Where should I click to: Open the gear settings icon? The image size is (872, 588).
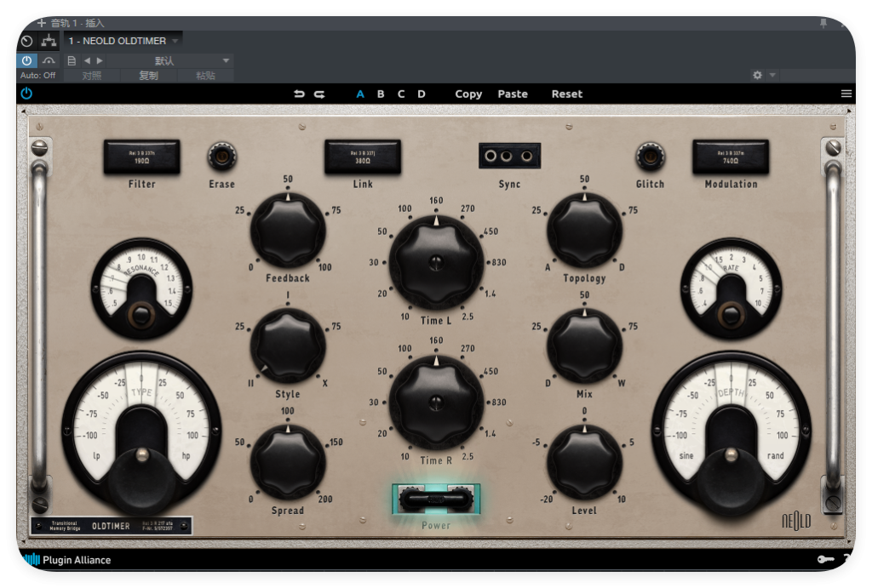point(757,75)
